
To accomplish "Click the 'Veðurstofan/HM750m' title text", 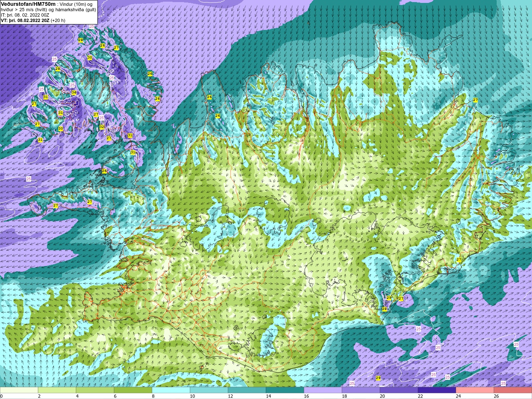I will tap(28, 4).
